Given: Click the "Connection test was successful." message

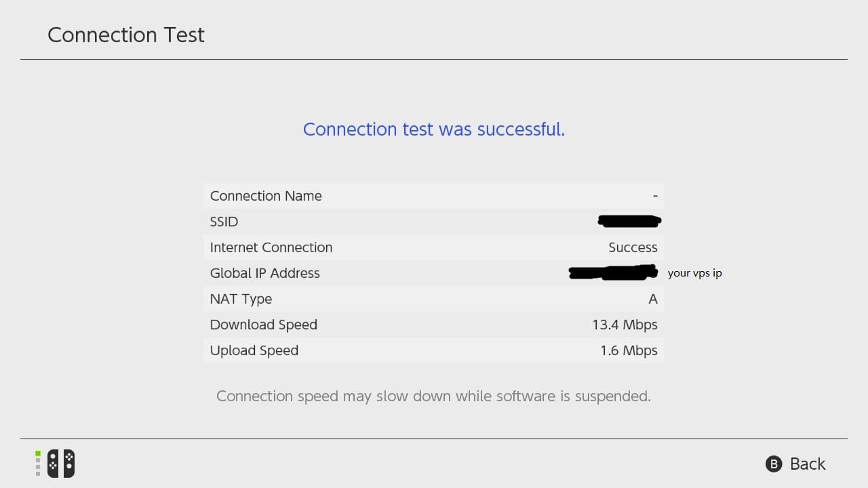Looking at the screenshot, I should (x=434, y=129).
